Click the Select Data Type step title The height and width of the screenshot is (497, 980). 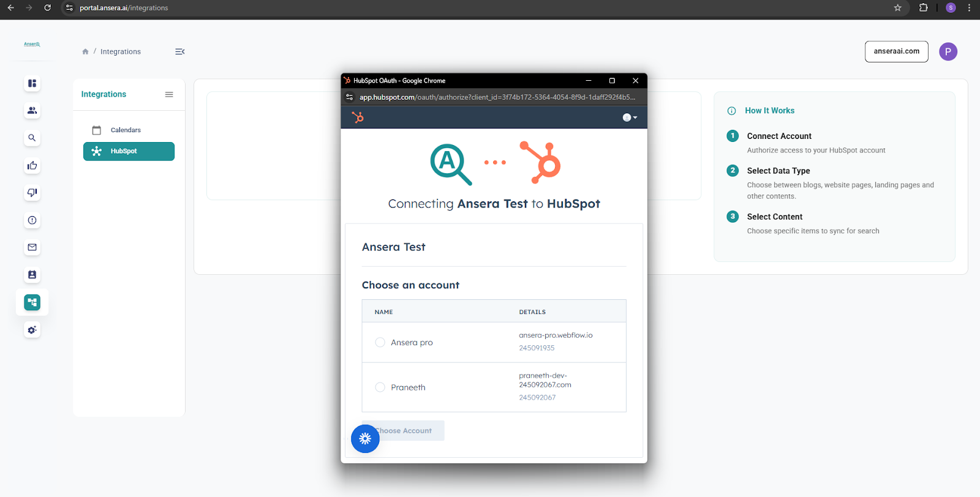[778, 171]
